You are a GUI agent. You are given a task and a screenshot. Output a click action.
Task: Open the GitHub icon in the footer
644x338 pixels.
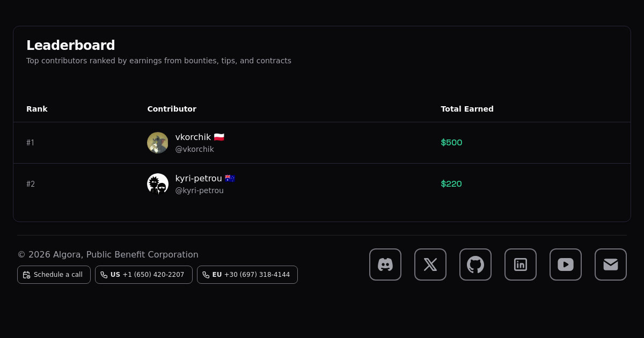tap(475, 264)
